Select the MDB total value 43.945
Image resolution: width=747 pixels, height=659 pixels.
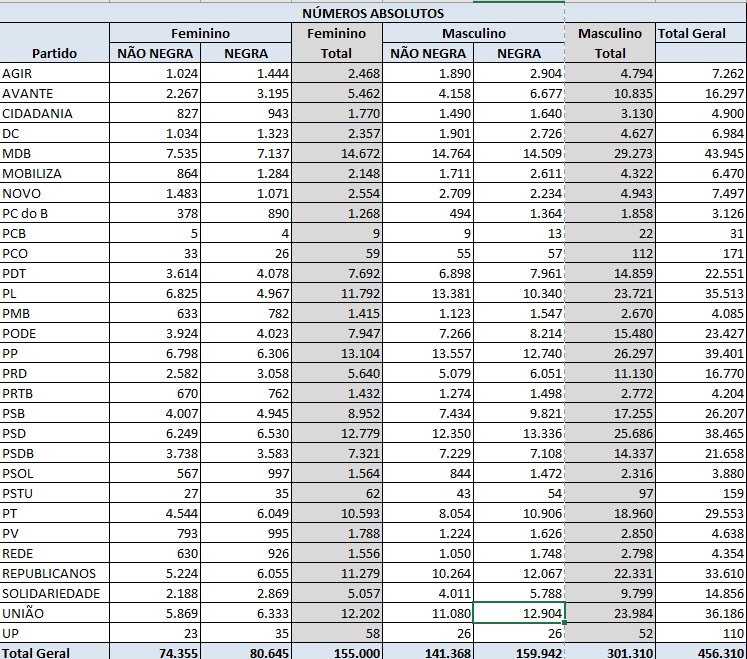700,153
